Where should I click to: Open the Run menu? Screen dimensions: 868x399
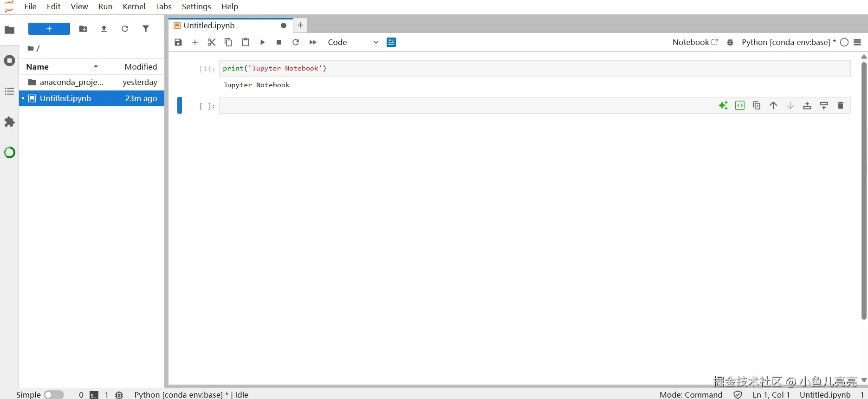[x=105, y=6]
